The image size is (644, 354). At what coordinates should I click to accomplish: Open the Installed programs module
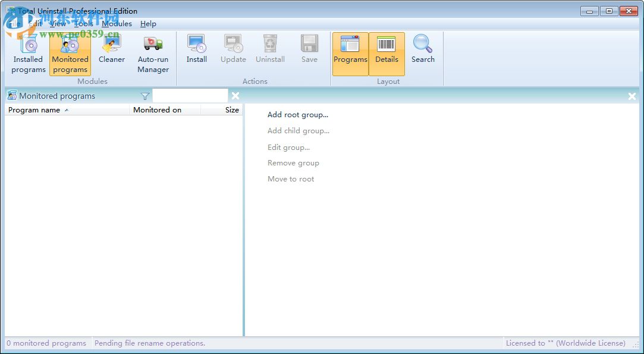pos(28,54)
